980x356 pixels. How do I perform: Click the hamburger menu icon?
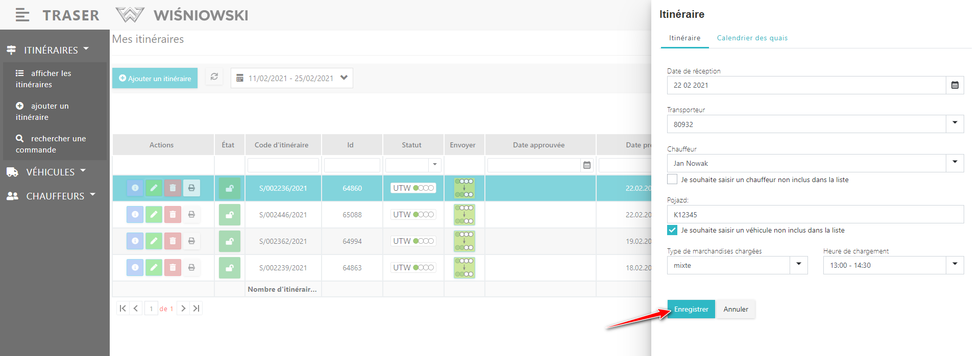coord(22,15)
